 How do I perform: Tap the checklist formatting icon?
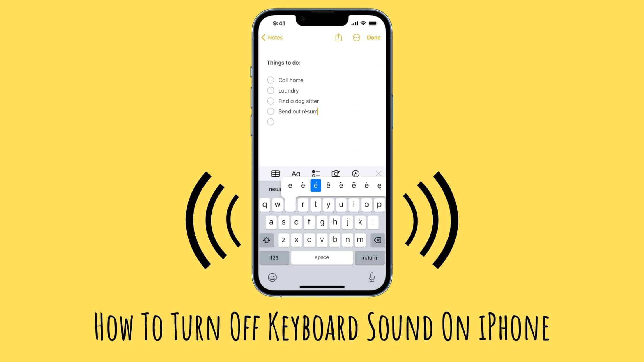coord(316,173)
